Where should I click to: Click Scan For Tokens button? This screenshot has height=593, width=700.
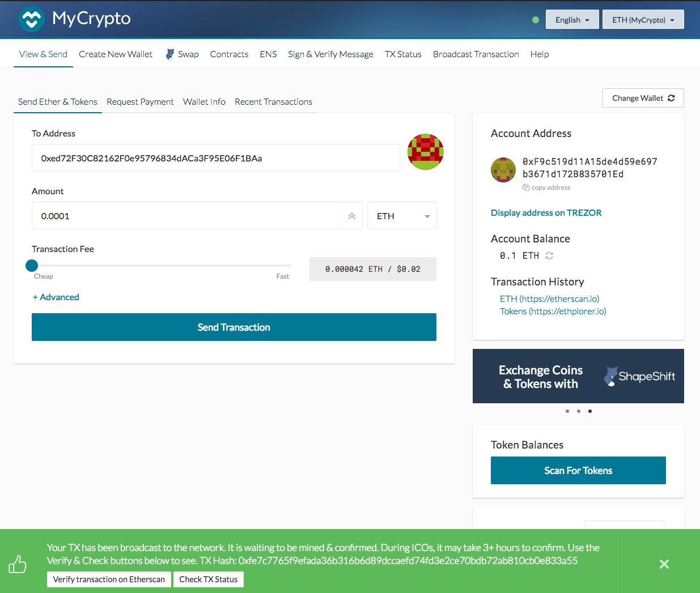point(578,471)
